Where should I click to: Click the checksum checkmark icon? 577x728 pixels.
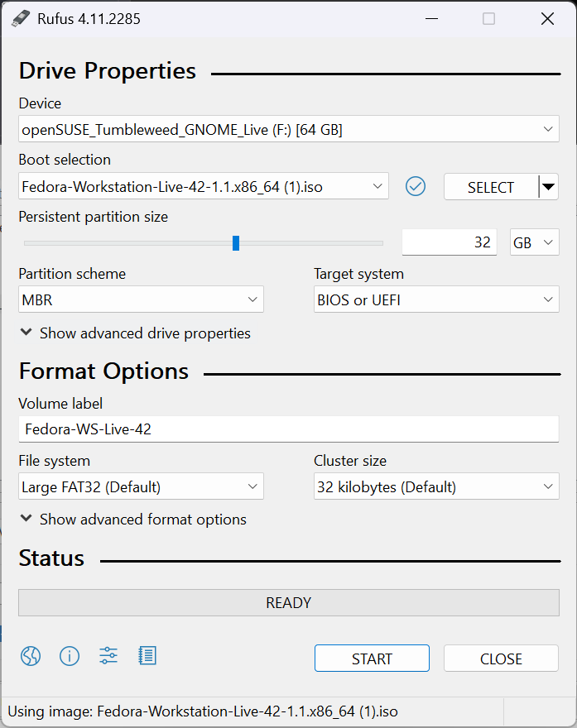tap(416, 187)
